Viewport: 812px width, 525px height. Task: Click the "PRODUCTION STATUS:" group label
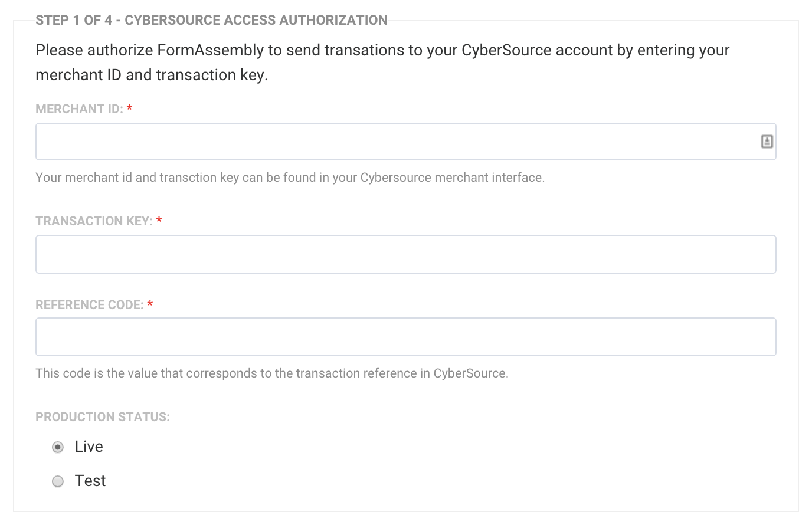[x=103, y=417]
